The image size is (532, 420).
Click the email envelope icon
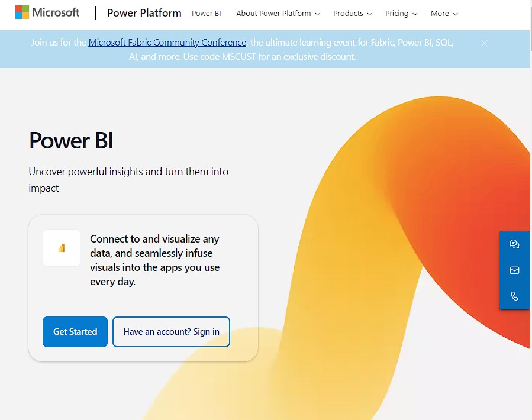click(x=514, y=270)
